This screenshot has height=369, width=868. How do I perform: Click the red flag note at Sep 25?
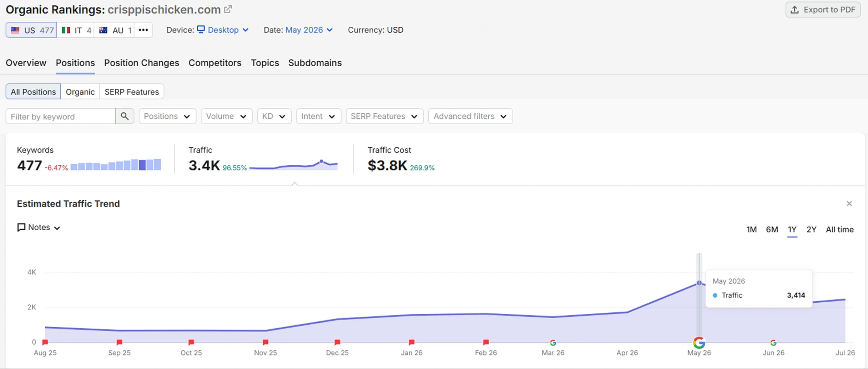click(x=119, y=342)
